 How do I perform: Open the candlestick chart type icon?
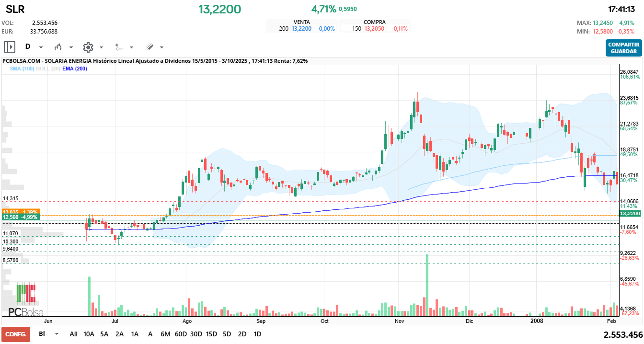(58, 47)
